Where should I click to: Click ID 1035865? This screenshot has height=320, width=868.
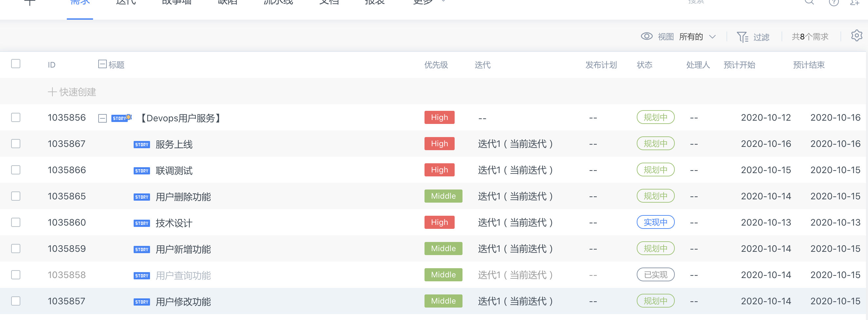coord(67,196)
